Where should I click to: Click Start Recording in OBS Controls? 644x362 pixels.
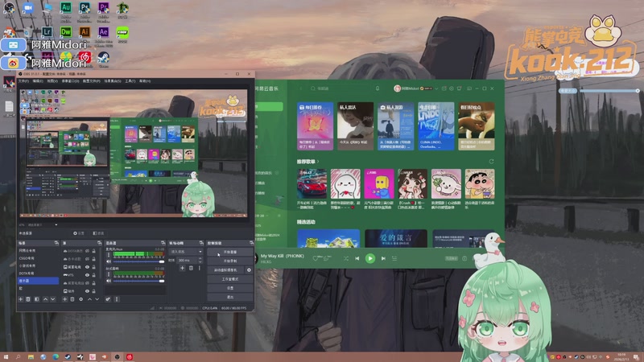click(230, 261)
